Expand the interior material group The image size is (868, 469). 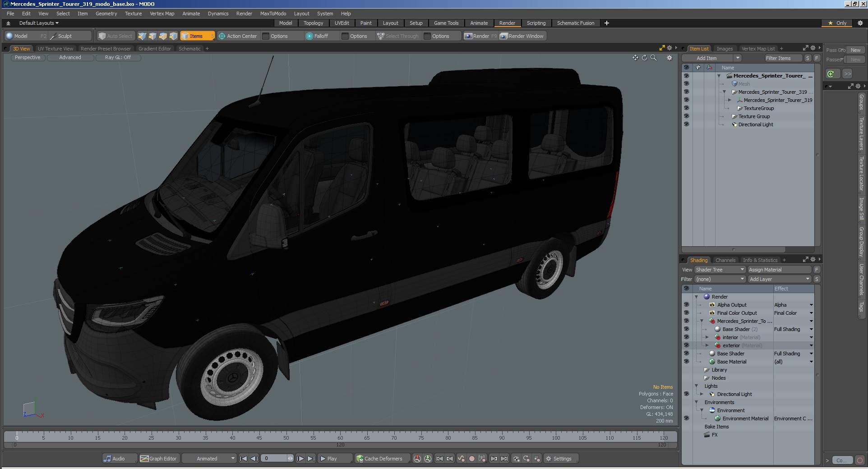[707, 337]
